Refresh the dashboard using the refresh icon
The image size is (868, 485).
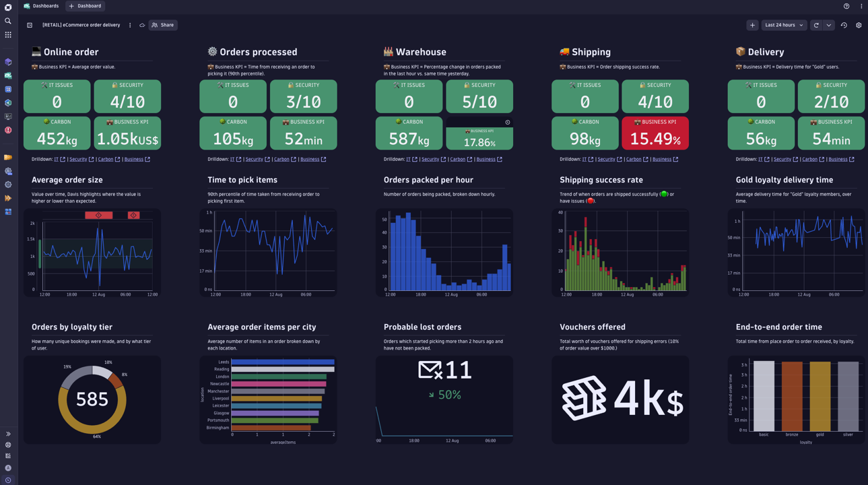pyautogui.click(x=815, y=25)
